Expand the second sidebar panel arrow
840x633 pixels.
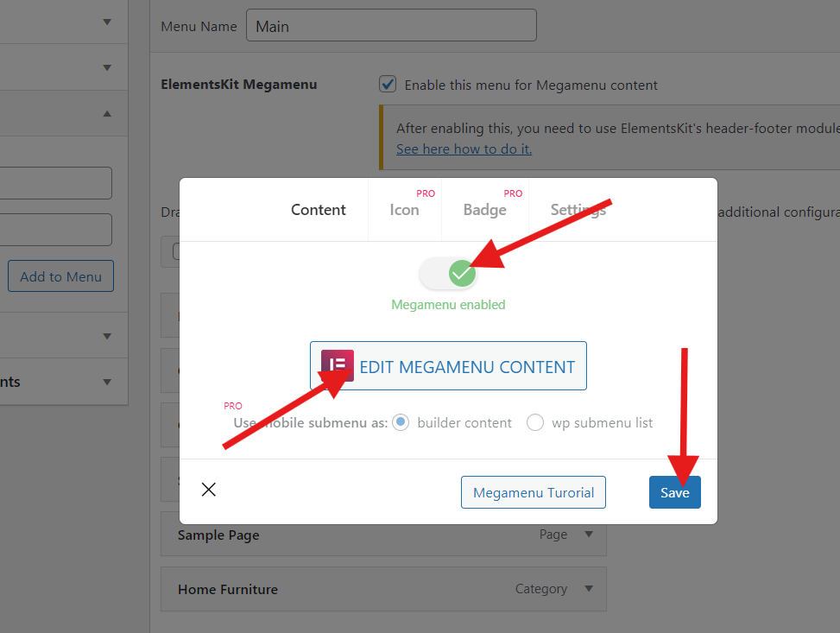pos(107,67)
